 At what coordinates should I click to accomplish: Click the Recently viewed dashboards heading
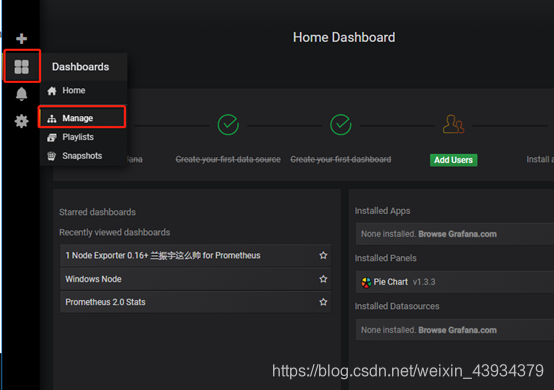coord(114,232)
